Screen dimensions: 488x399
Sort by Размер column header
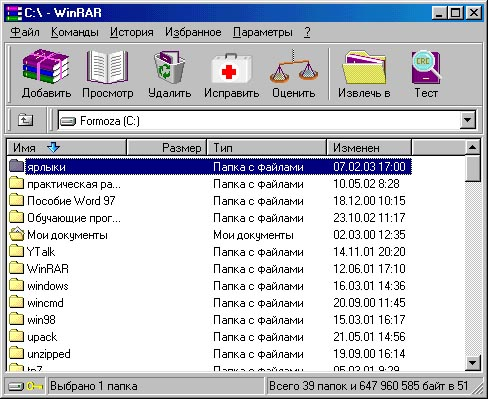(167, 147)
